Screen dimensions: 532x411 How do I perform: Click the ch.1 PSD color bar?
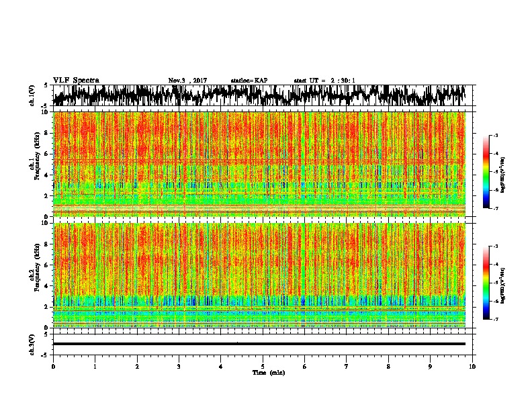(486, 172)
